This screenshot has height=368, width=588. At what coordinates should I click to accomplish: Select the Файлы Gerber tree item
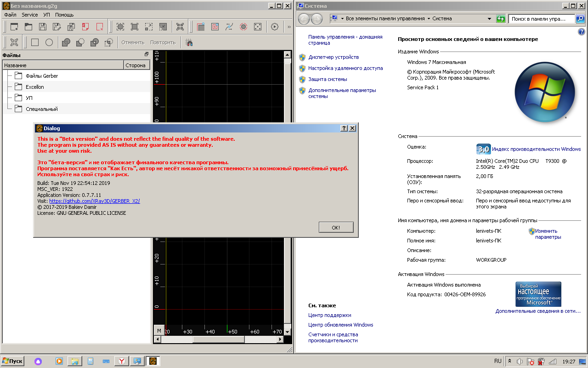pos(42,76)
